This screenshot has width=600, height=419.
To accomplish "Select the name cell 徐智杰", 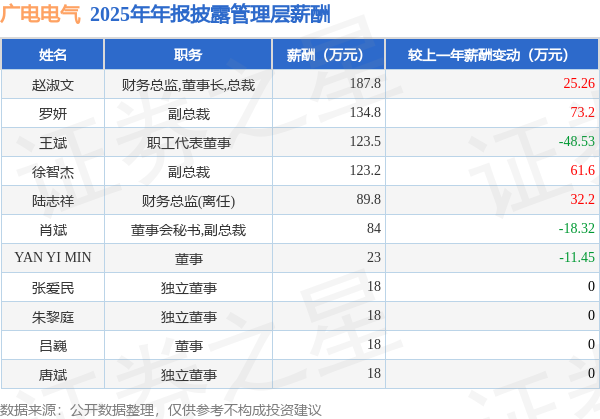I will (x=53, y=171).
